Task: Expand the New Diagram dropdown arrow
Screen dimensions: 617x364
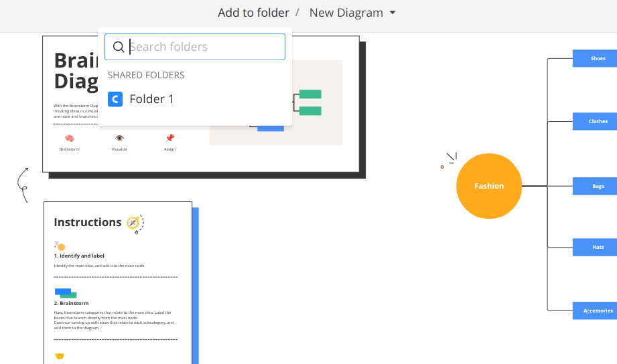Action: coord(393,13)
